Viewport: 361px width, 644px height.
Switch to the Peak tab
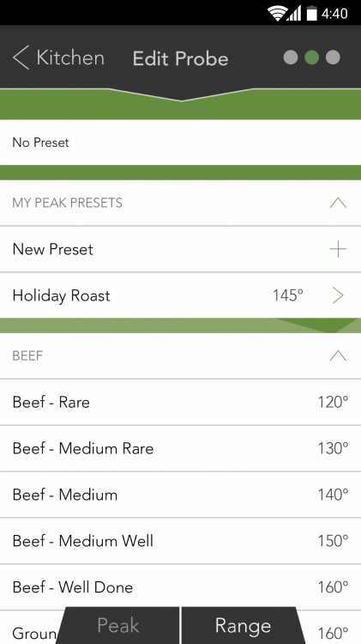(x=118, y=625)
